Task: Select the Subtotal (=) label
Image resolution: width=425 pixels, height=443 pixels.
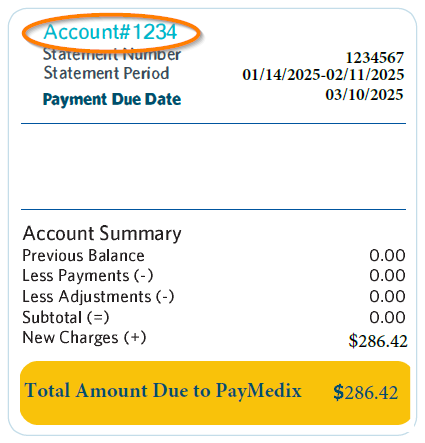Action: (x=66, y=317)
